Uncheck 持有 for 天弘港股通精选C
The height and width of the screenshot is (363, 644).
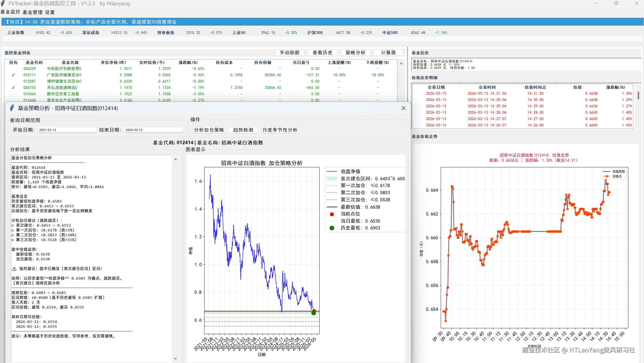(x=13, y=87)
